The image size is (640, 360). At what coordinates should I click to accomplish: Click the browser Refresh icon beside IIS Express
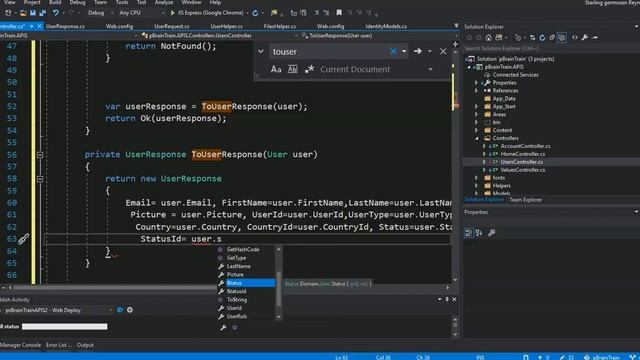255,13
